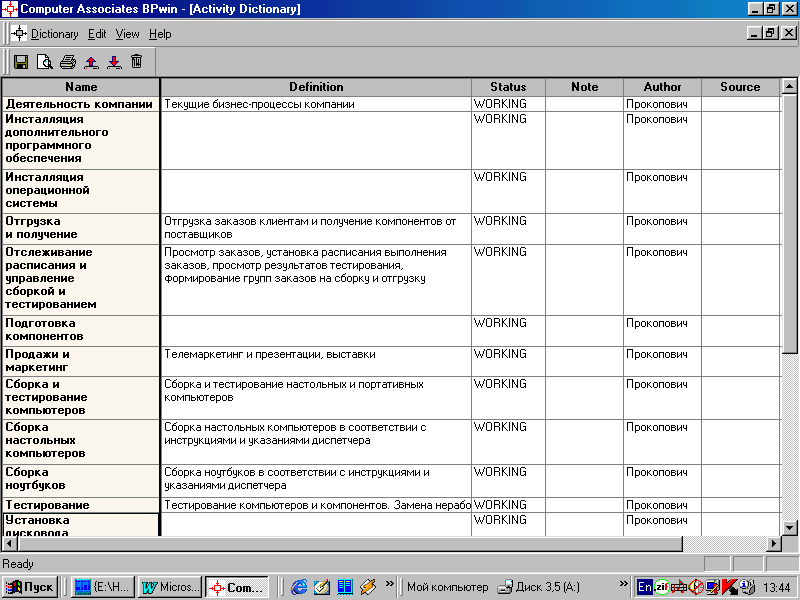800x600 pixels.
Task: Click the Status column header
Action: tap(508, 87)
